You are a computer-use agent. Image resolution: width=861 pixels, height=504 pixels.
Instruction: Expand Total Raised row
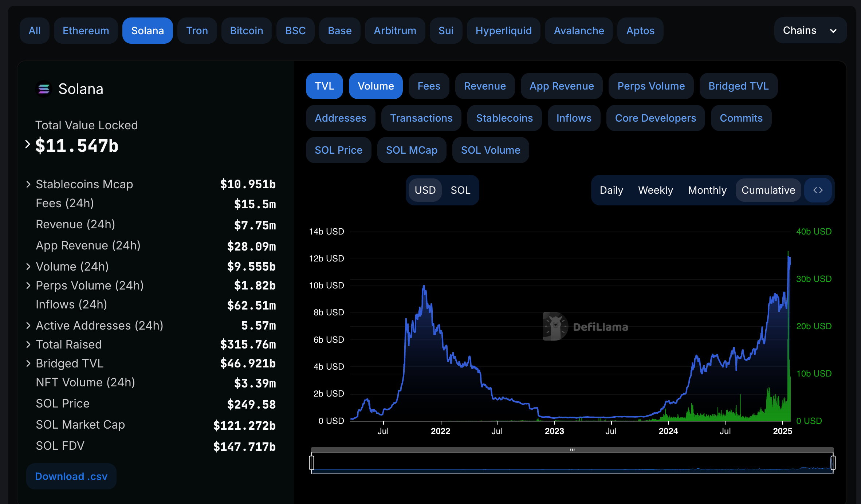coord(28,344)
